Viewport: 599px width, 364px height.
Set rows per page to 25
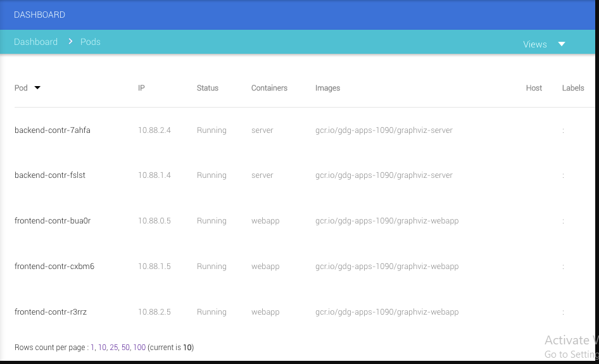tap(113, 347)
